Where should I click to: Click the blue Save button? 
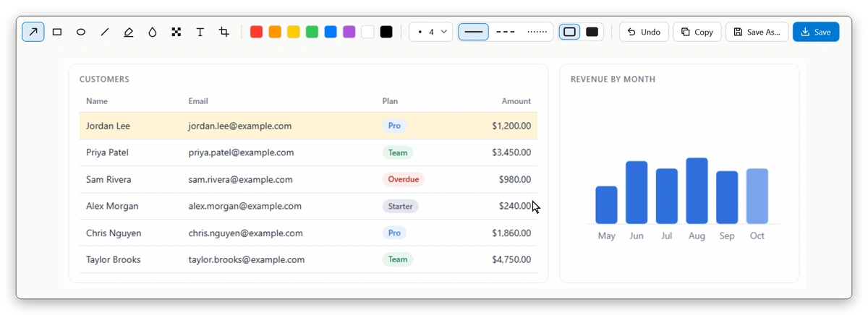(816, 32)
